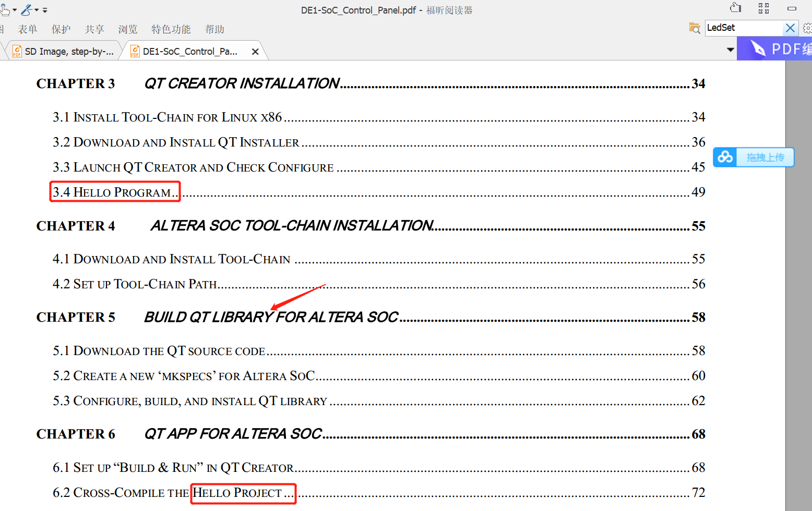Click page number 56
The height and width of the screenshot is (511, 812).
[699, 284]
